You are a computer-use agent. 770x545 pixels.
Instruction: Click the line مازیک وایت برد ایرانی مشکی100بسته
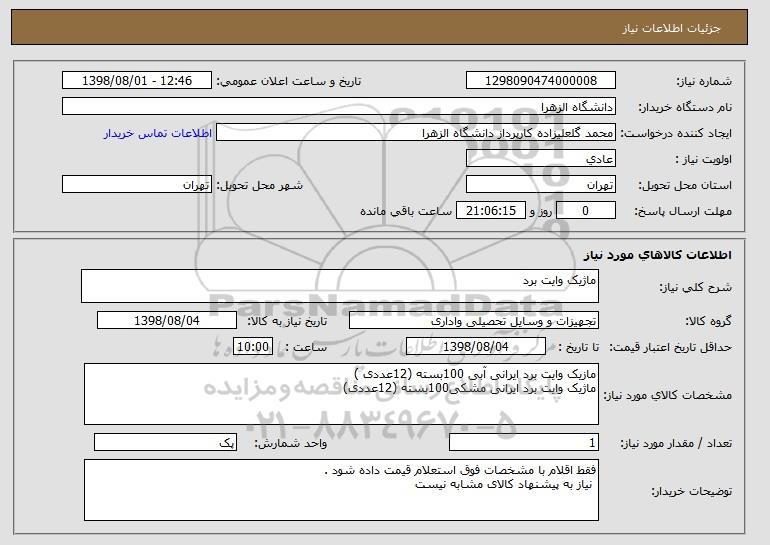click(470, 388)
